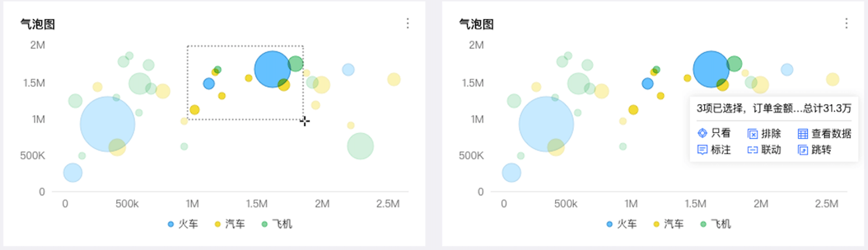Toggle 飞机 legend in right chart

coord(715,224)
